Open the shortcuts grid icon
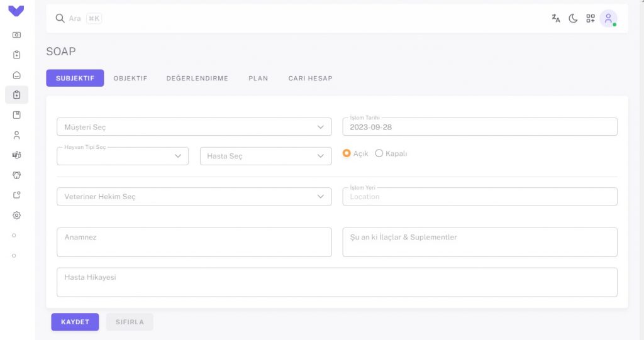The image size is (644, 340). point(590,18)
